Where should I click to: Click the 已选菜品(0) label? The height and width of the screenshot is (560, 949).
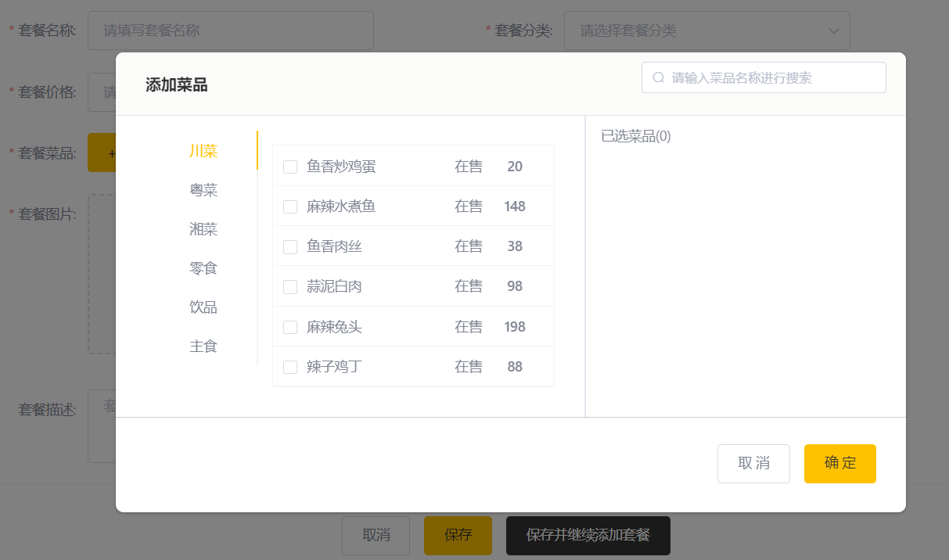[636, 136]
